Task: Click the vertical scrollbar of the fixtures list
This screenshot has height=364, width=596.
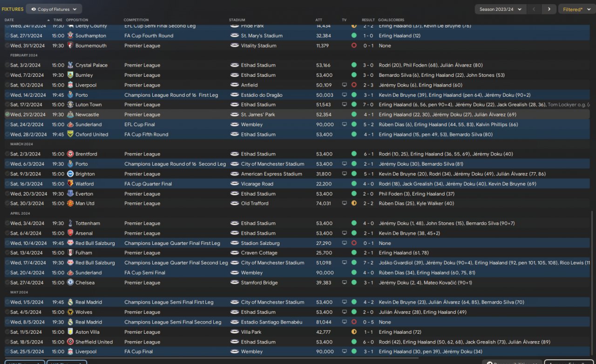Action: point(592,284)
